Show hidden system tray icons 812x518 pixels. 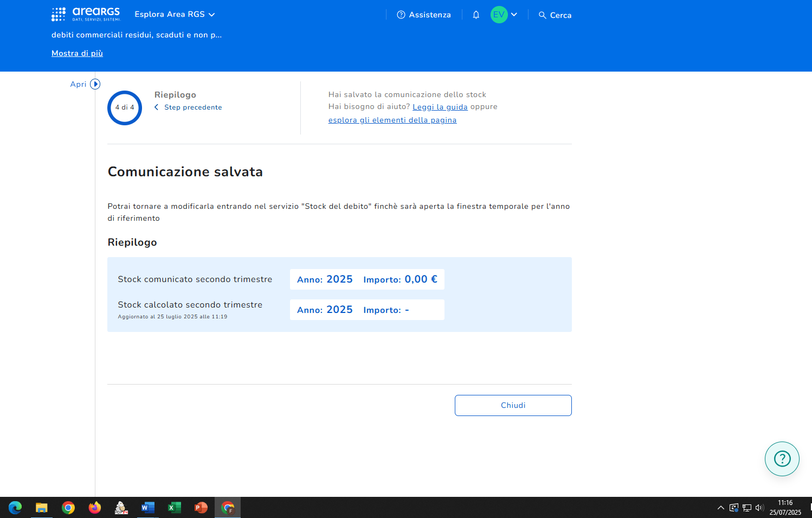[720, 508]
